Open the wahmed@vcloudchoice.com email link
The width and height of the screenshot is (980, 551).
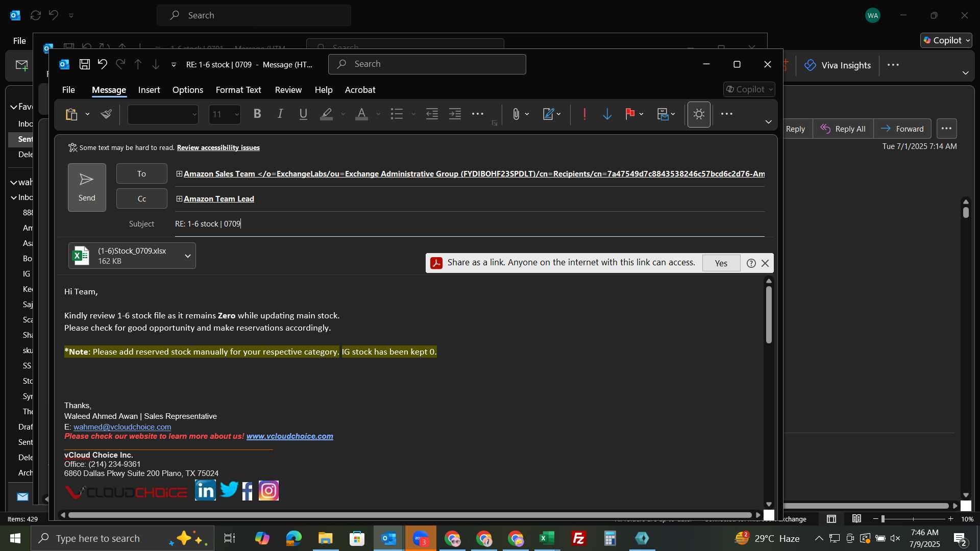(x=122, y=427)
